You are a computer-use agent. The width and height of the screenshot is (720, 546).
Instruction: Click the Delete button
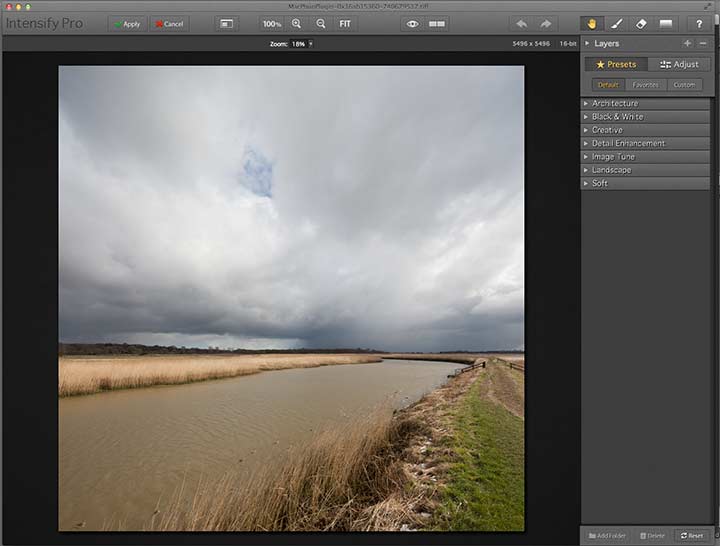[652, 535]
